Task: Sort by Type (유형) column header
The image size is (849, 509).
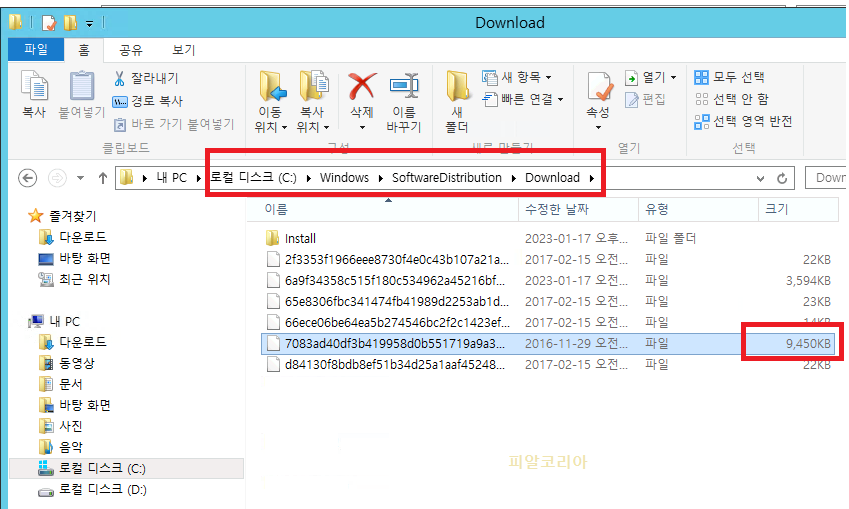Action: pyautogui.click(x=698, y=209)
